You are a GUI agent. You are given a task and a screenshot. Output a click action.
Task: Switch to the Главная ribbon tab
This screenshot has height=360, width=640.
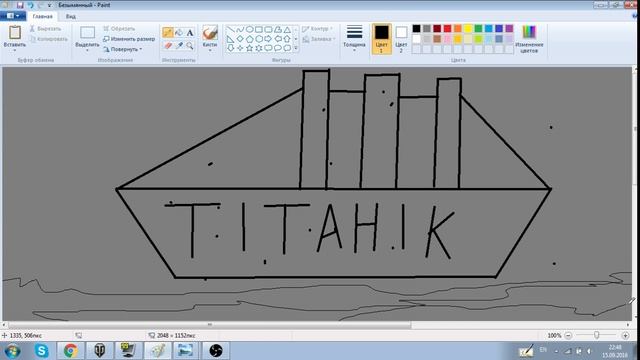tap(42, 16)
